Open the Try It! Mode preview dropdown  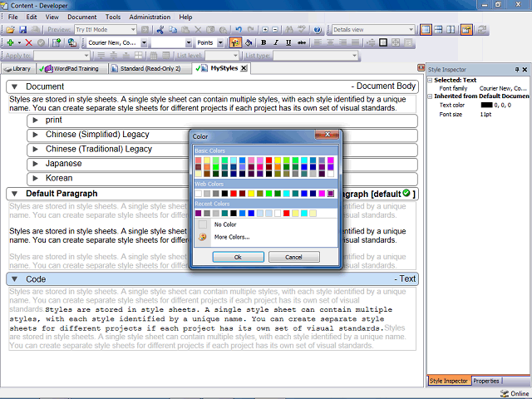(x=133, y=30)
